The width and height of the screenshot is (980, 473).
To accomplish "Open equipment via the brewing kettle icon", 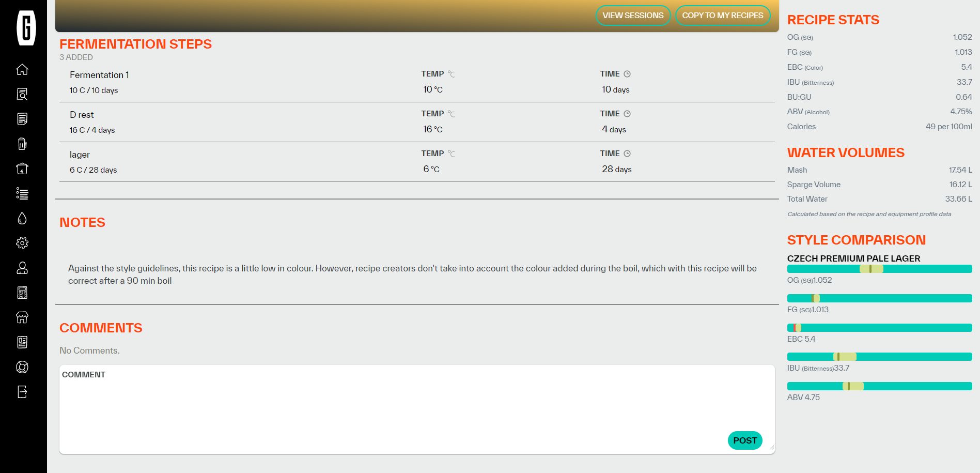I will [22, 169].
